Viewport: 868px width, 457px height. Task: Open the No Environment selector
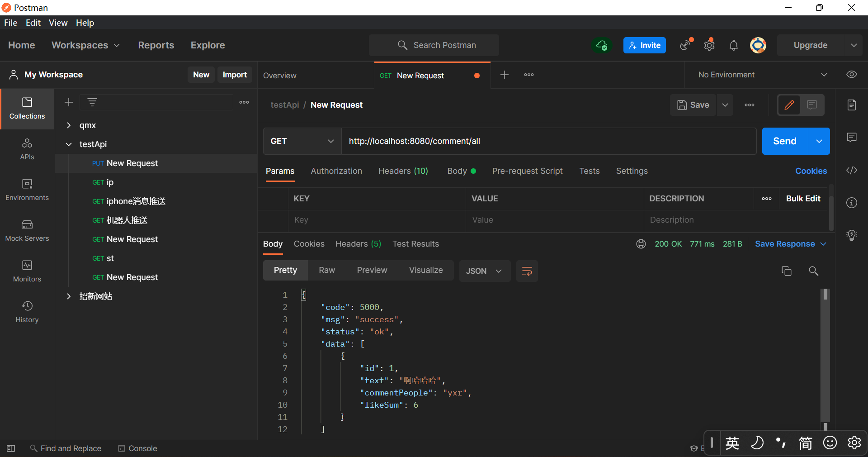762,75
